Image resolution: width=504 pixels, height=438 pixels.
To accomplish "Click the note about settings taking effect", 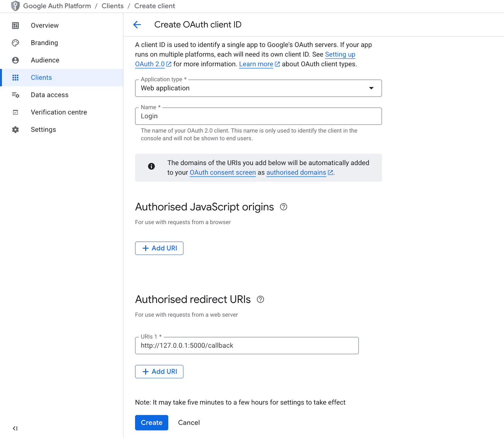I will (x=240, y=402).
